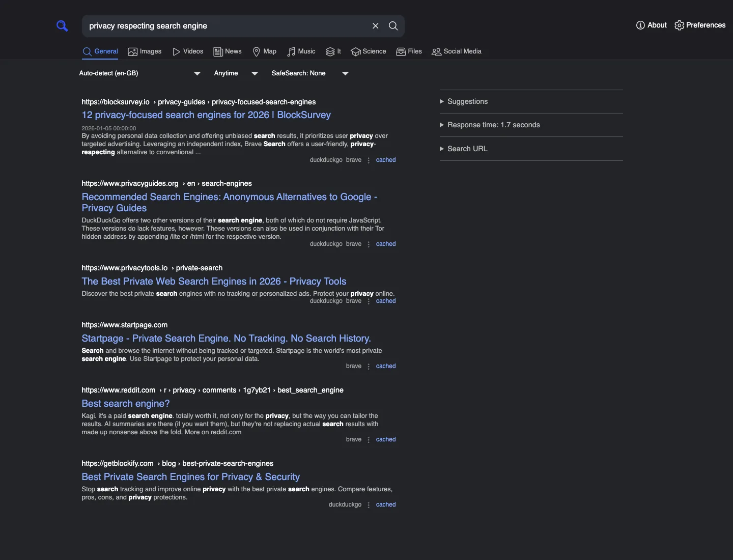The width and height of the screenshot is (733, 560).
Task: Open cached version of BlockSurvey result
Action: 386,160
